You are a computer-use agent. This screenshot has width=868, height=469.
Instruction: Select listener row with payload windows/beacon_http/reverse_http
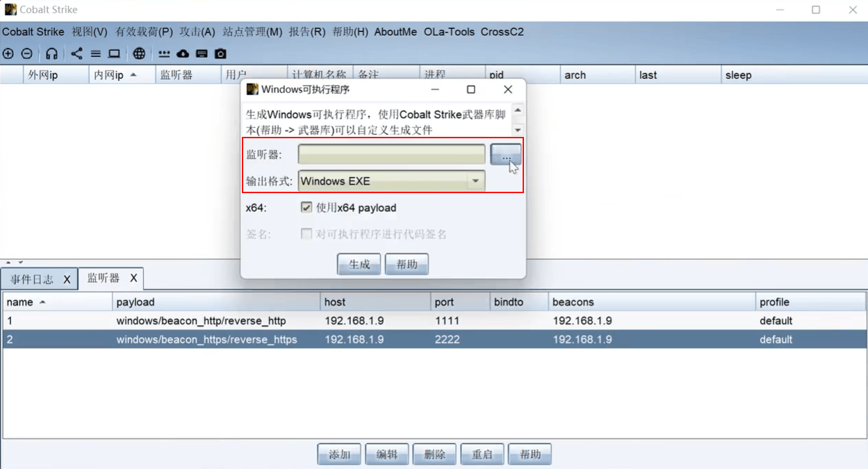(434, 321)
